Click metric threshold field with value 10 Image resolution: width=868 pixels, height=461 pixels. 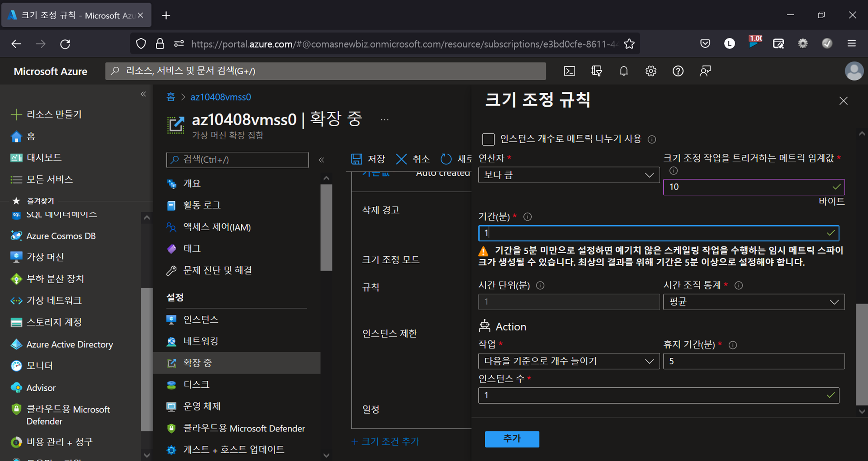(754, 187)
